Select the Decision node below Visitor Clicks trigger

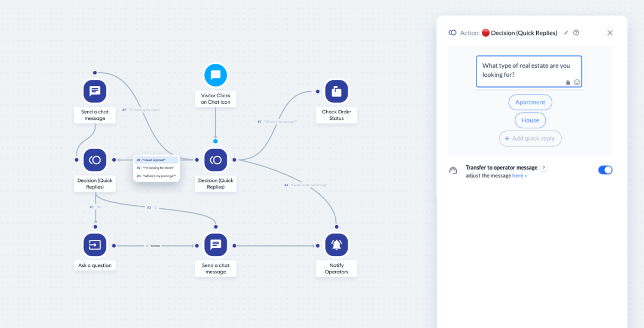pyautogui.click(x=216, y=160)
